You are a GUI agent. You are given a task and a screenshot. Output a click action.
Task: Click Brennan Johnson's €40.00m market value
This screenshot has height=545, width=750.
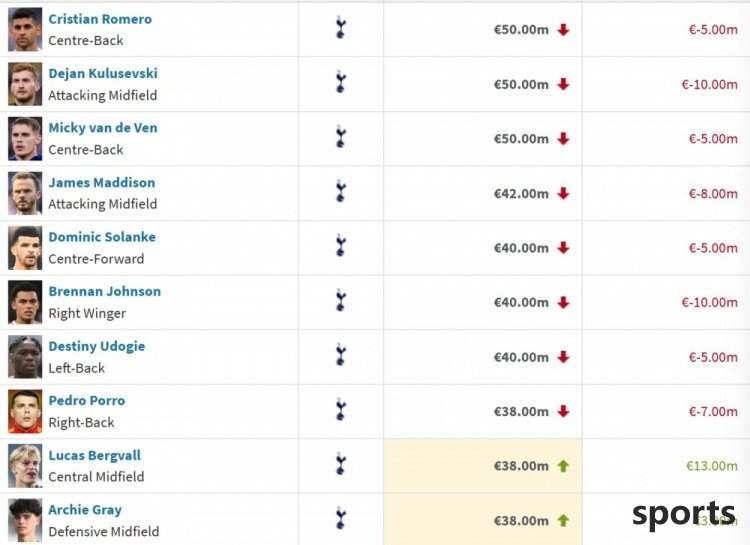click(521, 302)
